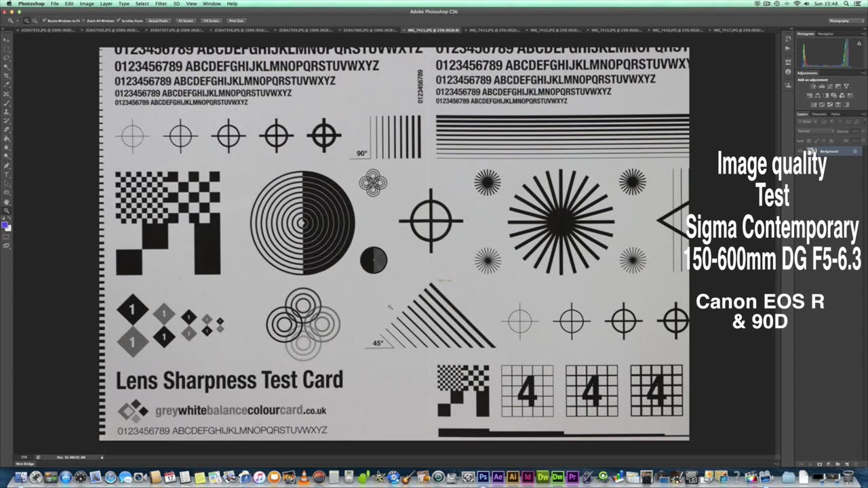Image resolution: width=868 pixels, height=488 pixels.
Task: Open the Image menu
Action: [87, 3]
